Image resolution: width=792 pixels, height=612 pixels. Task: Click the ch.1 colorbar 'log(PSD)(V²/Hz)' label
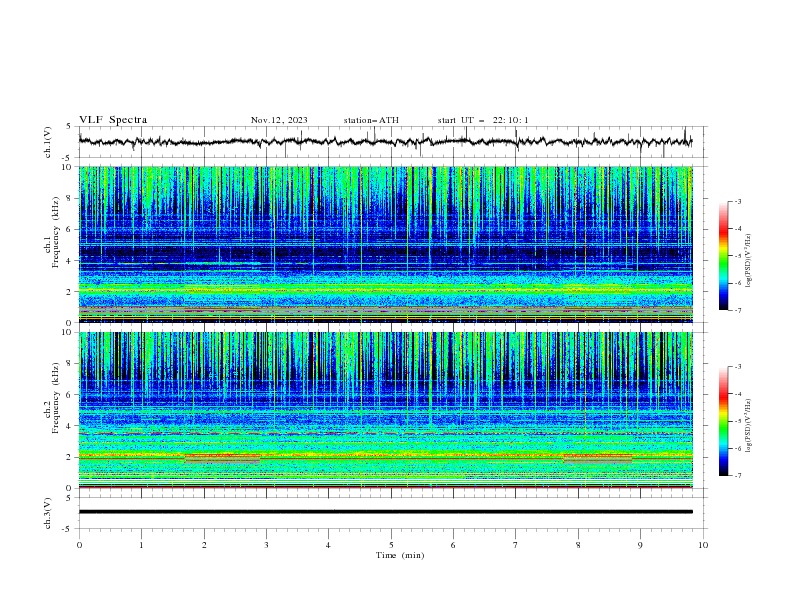coord(748,261)
